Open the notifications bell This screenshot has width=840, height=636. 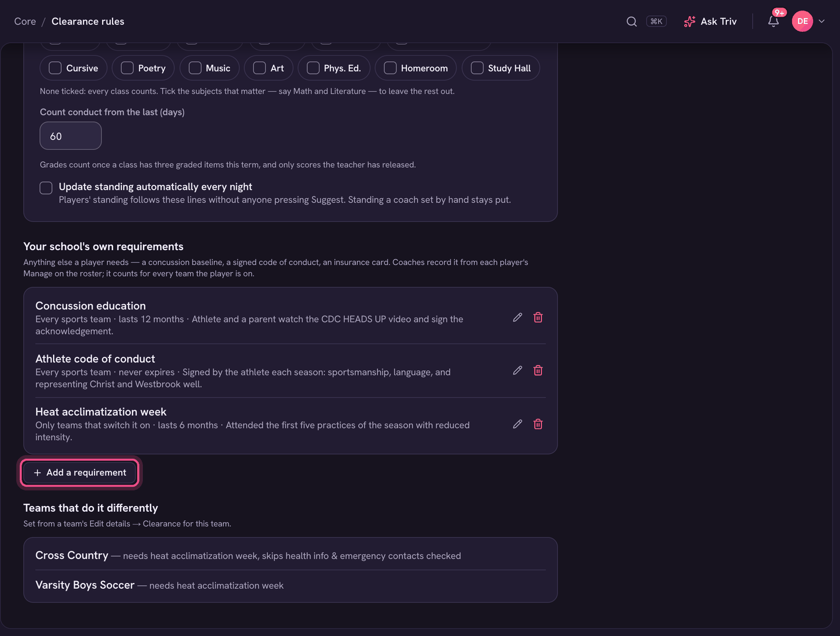click(773, 22)
